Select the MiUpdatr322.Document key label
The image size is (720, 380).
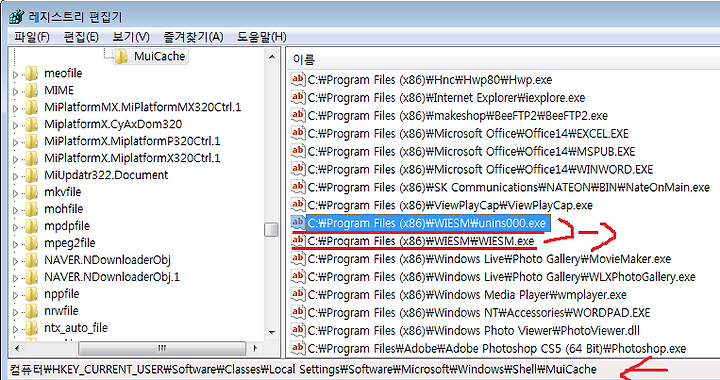tap(106, 175)
